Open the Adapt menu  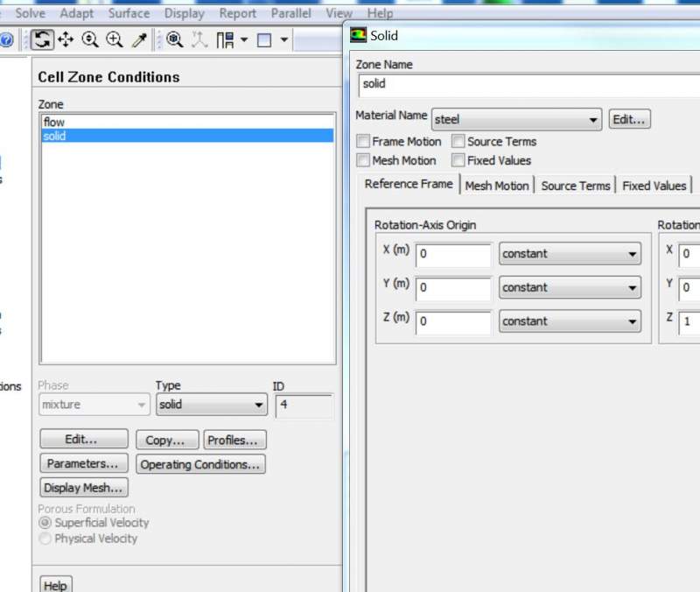pos(77,13)
